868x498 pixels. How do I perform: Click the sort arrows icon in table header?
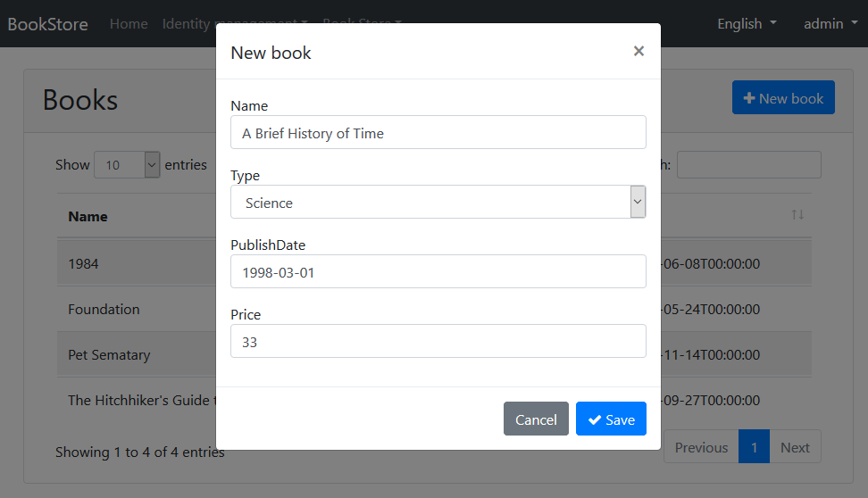tap(797, 215)
